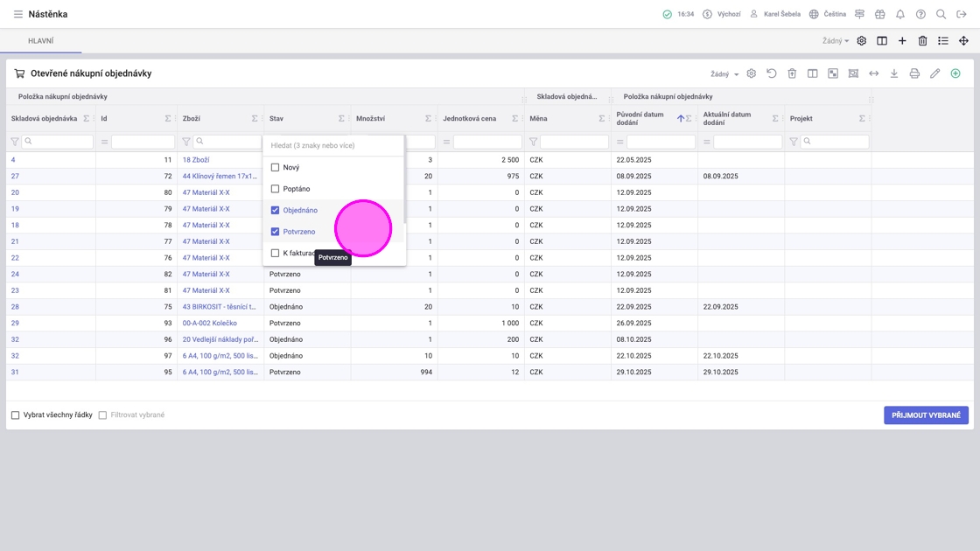Expand the Žádný dropdown in the dashboard bar
Image resolution: width=980 pixels, height=551 pixels.
coord(836,41)
